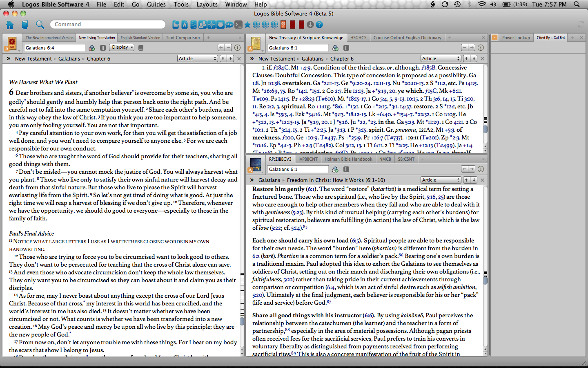This screenshot has height=368, width=588.
Task: Open the Display dropdown in the NLT panel
Action: [x=122, y=47]
